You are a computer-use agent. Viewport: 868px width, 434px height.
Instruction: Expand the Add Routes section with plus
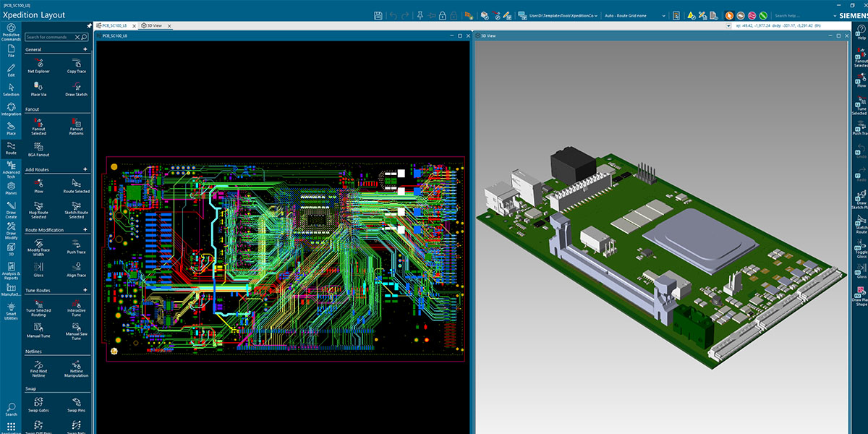pos(85,169)
